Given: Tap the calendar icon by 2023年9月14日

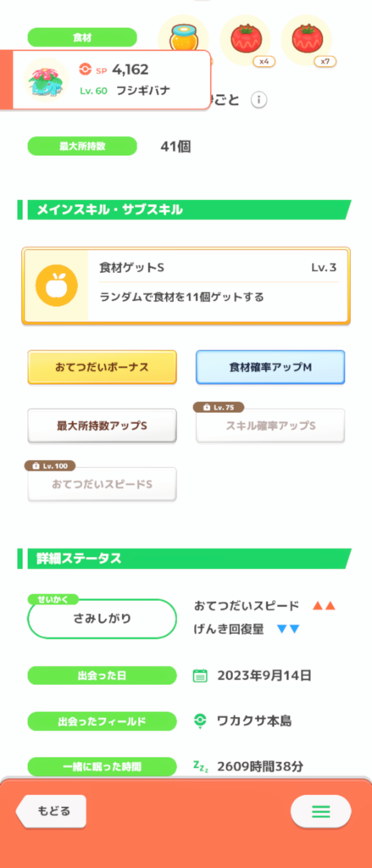Looking at the screenshot, I should coord(200,676).
